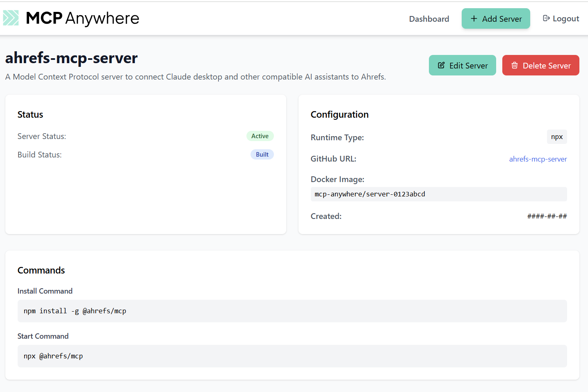Click the Docker Image label
This screenshot has height=392, width=588.
click(x=337, y=179)
